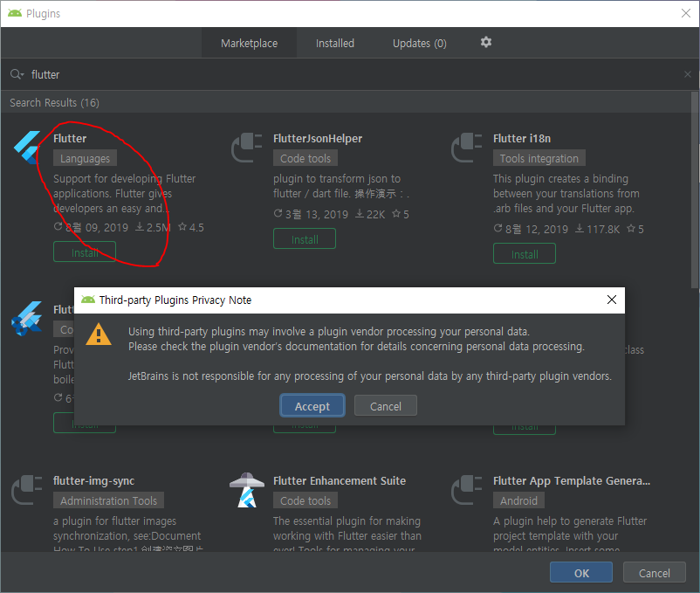Cancel the Plugins window

(x=655, y=572)
